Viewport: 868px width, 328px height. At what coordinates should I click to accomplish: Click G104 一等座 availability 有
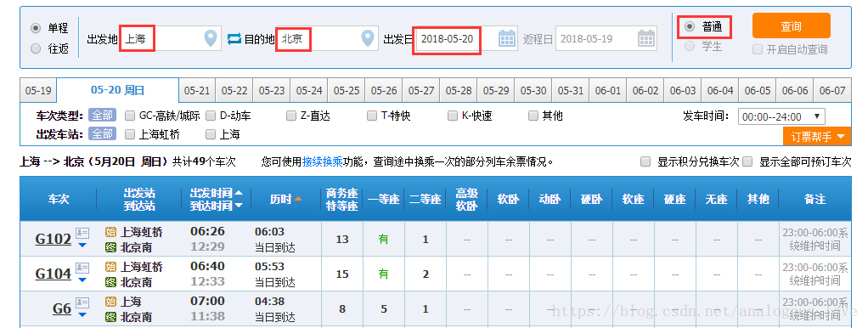[x=384, y=274]
